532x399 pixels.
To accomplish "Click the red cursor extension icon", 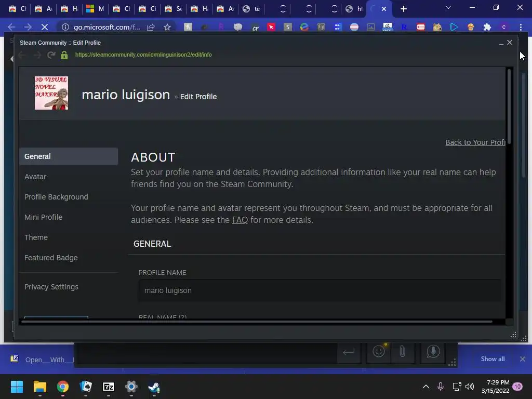I will 271,27.
